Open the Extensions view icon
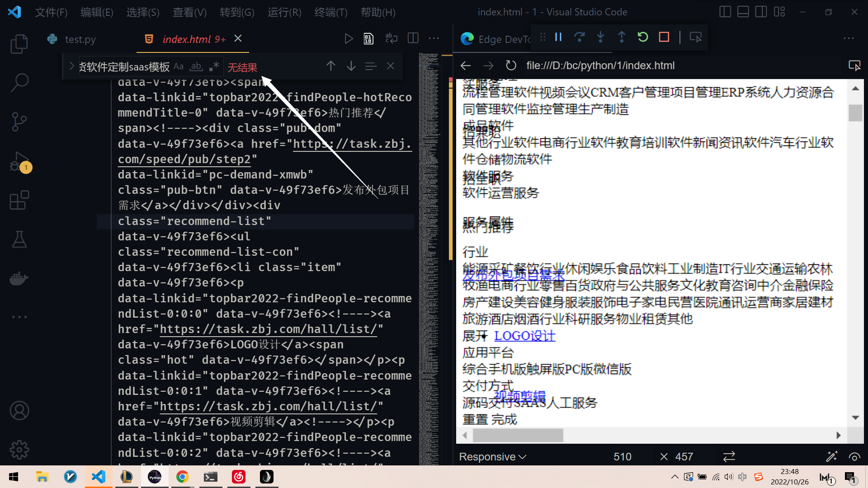868x488 pixels. [19, 200]
